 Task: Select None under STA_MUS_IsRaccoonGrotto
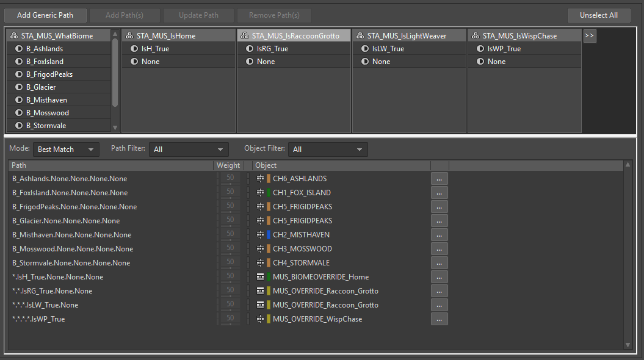266,62
